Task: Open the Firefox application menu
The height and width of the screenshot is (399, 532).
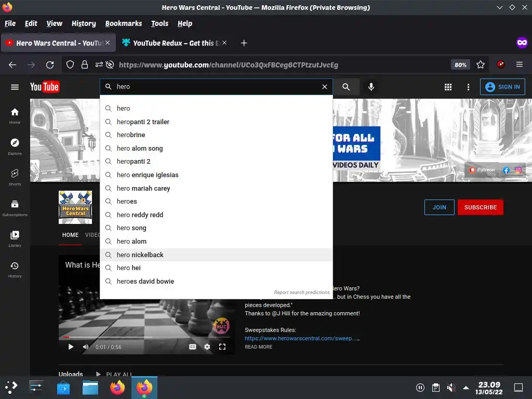Action: click(520, 64)
